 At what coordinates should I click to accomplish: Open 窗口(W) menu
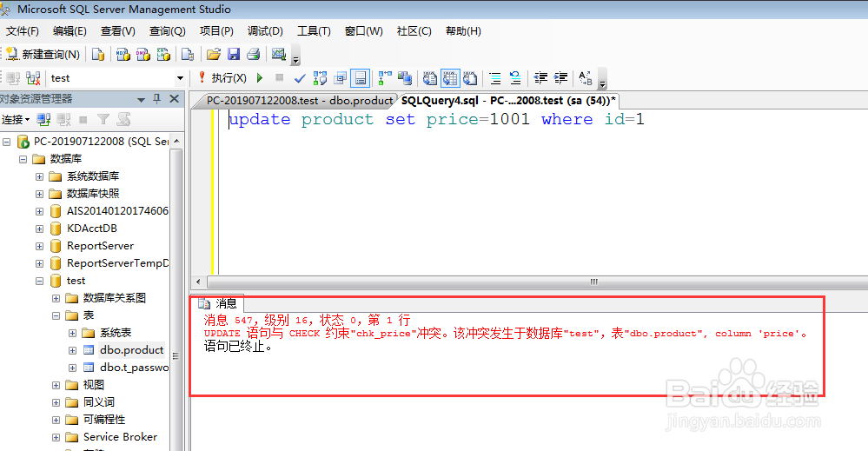[x=364, y=31]
